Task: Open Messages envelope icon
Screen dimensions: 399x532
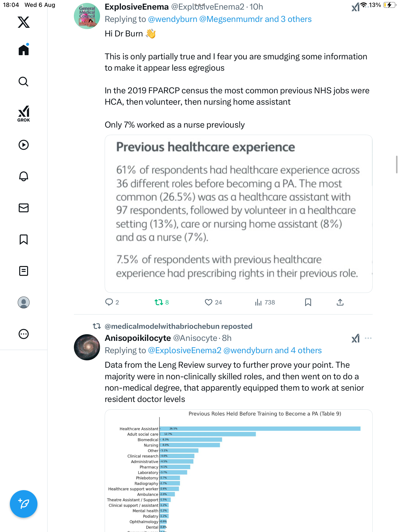Action: [24, 208]
